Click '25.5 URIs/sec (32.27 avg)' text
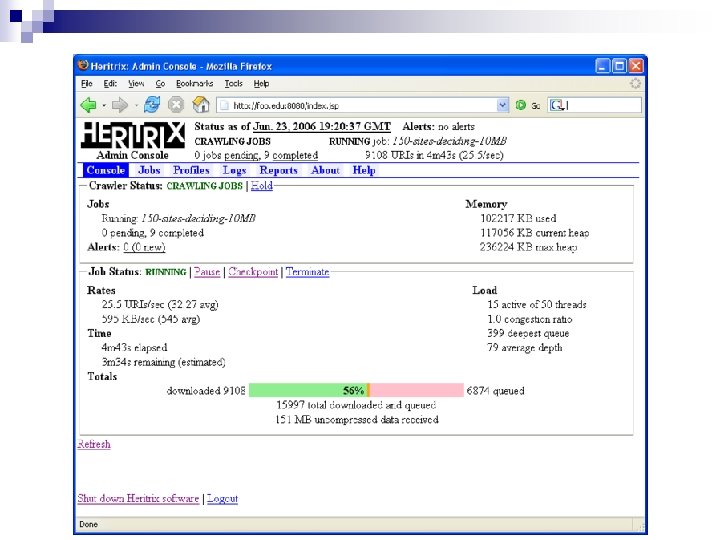Viewport: 720px width, 540px height. 160,304
